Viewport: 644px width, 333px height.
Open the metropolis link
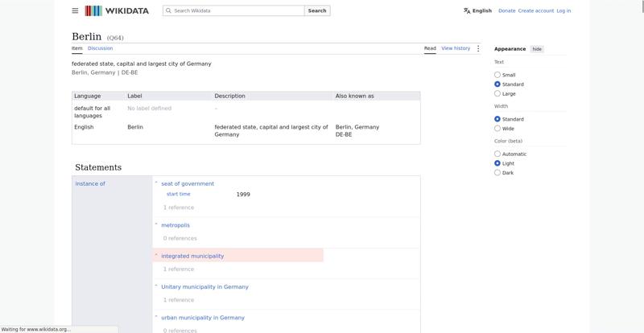tap(175, 225)
